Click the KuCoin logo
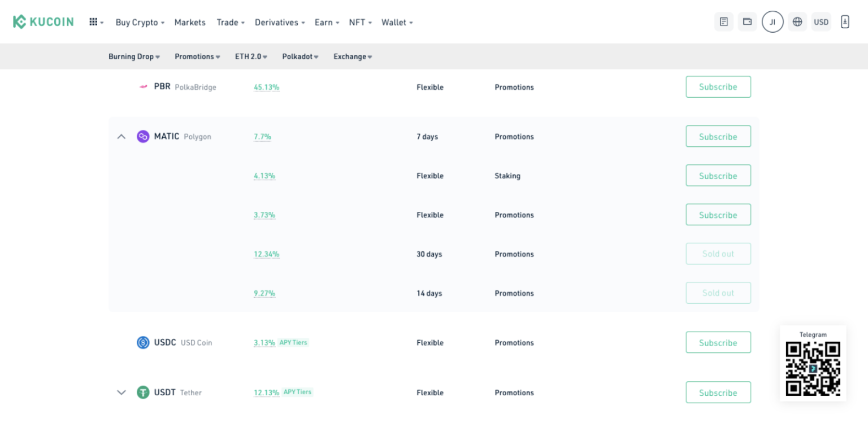This screenshot has height=423, width=868. (x=43, y=21)
